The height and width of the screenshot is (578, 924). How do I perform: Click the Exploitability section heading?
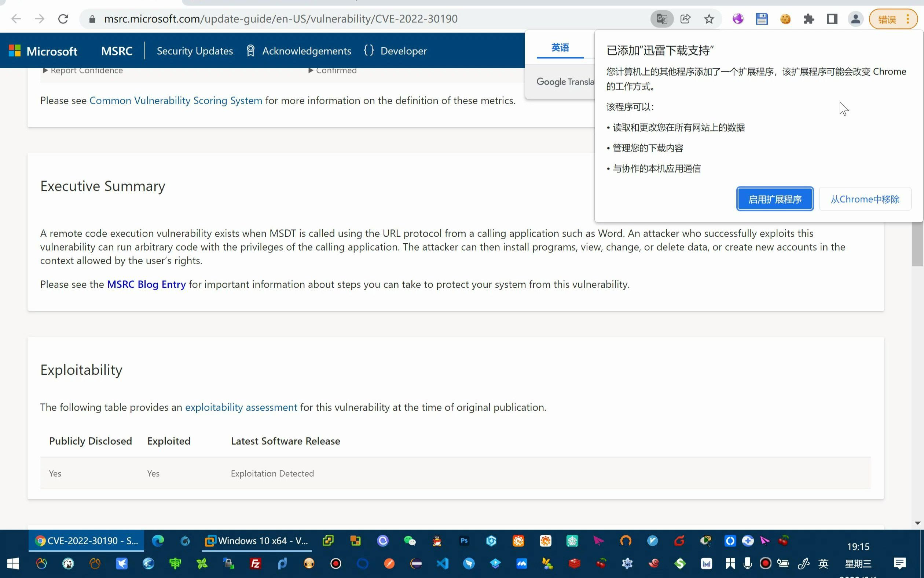[81, 370]
